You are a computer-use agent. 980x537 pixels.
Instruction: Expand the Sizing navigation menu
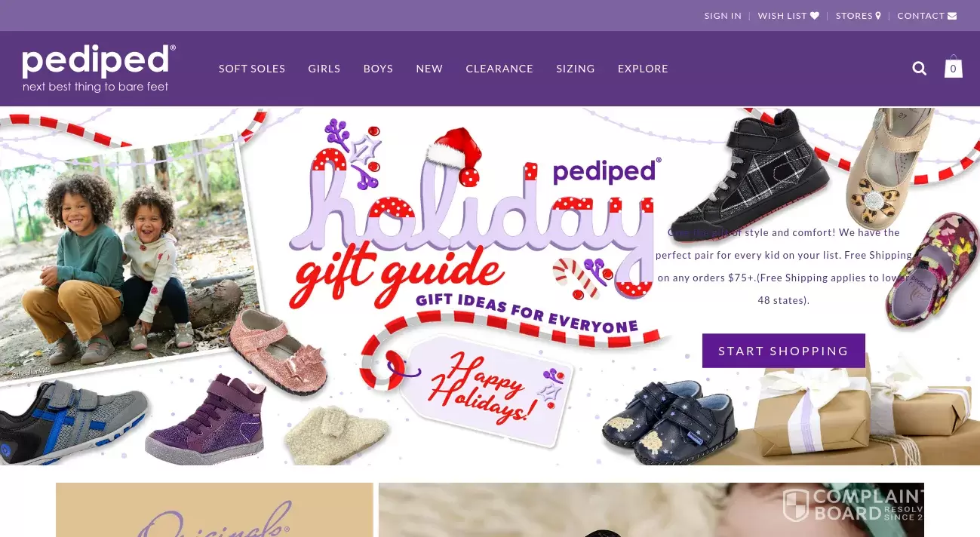[x=576, y=69]
